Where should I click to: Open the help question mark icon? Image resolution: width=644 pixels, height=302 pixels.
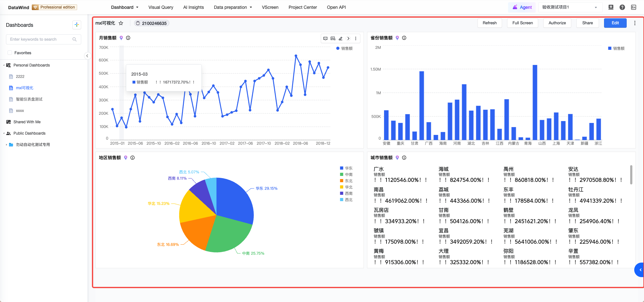click(x=622, y=7)
